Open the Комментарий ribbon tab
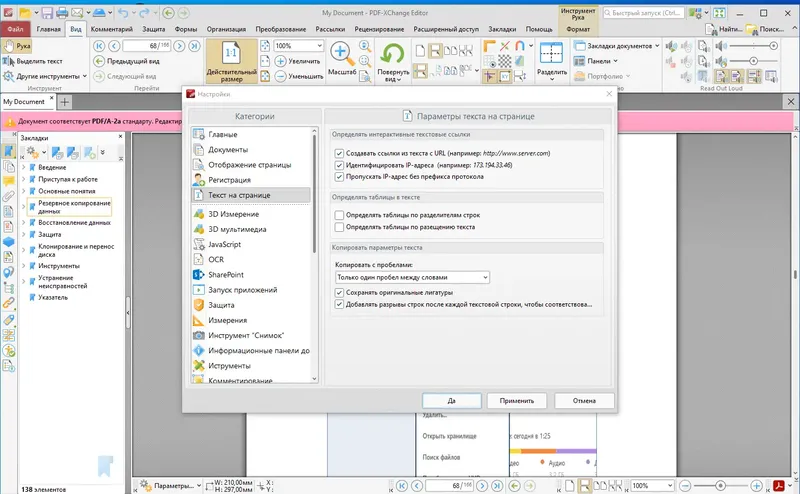The height and width of the screenshot is (494, 800). pos(111,29)
